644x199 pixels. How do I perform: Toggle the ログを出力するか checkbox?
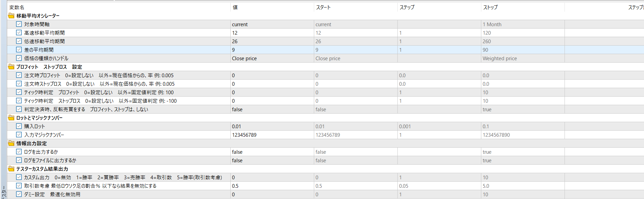click(x=19, y=152)
